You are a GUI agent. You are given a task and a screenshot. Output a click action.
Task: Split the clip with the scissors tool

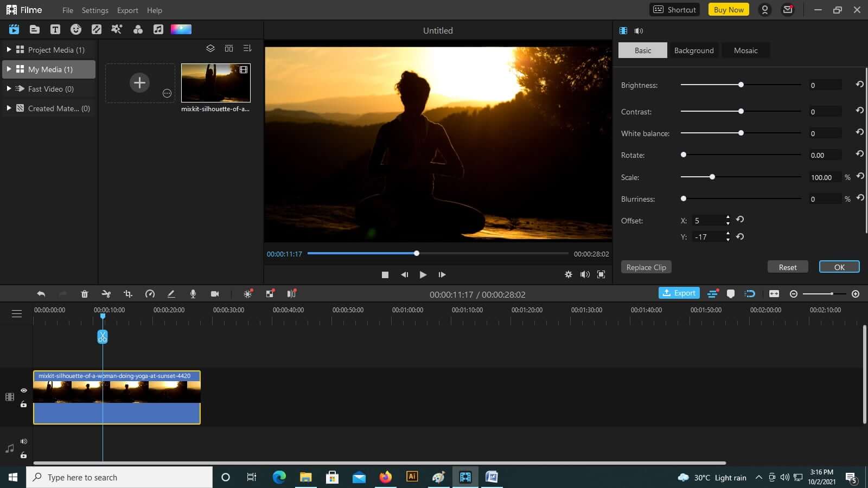pos(106,294)
